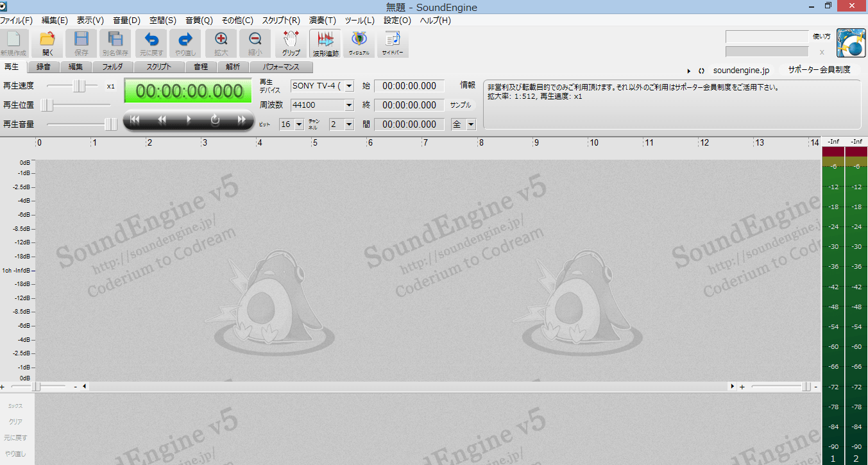This screenshot has height=465, width=868.
Task: Click the right zoom slider's plus sign
Action: point(742,387)
